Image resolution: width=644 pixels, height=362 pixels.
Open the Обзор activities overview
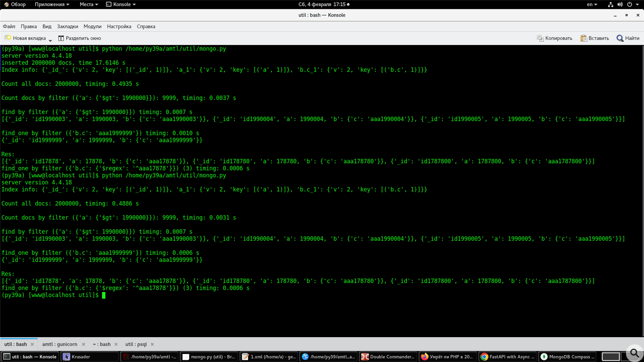(x=15, y=4)
